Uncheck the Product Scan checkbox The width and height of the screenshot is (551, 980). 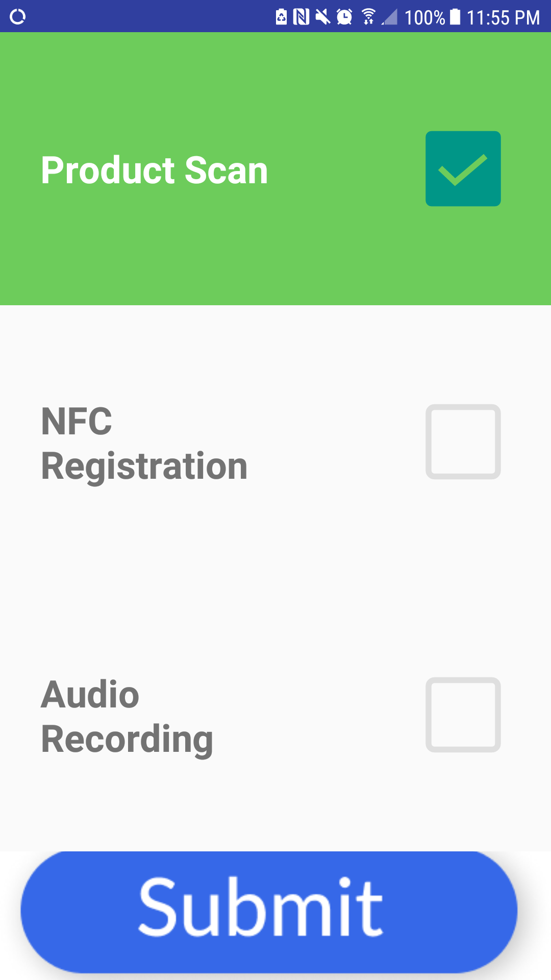click(463, 169)
